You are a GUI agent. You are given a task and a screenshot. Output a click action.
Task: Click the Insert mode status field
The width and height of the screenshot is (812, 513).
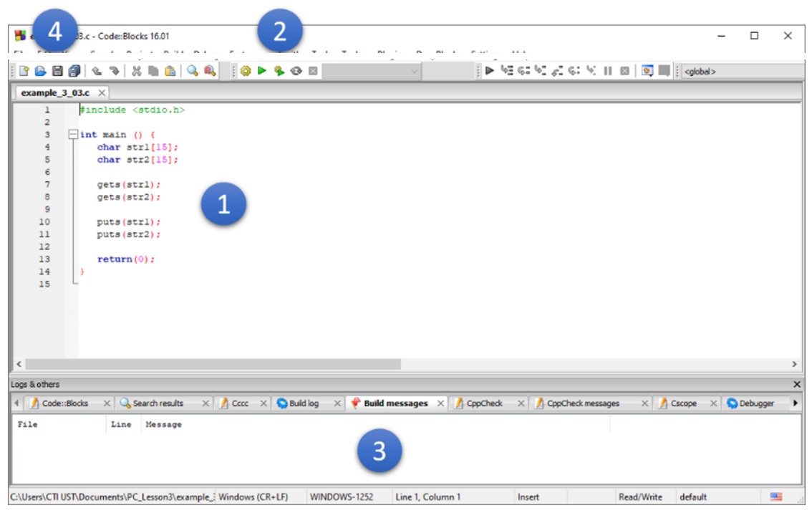point(528,497)
